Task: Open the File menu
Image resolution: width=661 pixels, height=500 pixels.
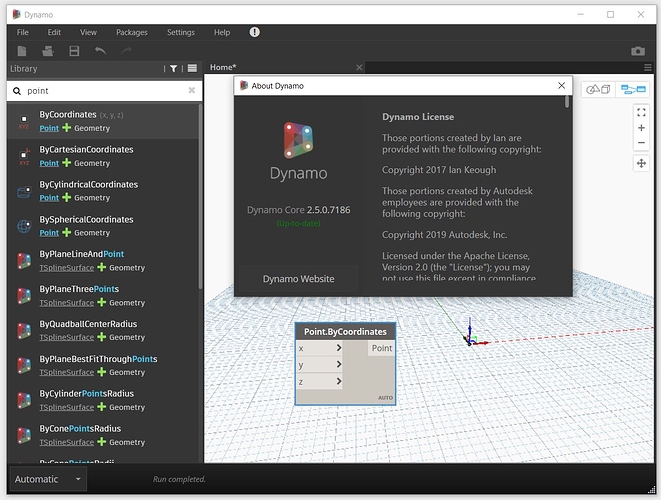Action: tap(23, 32)
